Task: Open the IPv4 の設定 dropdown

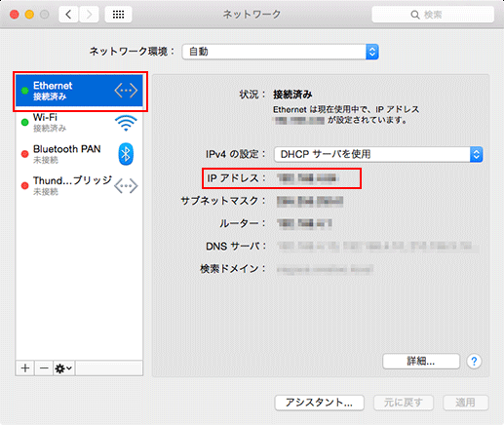Action: [378, 154]
